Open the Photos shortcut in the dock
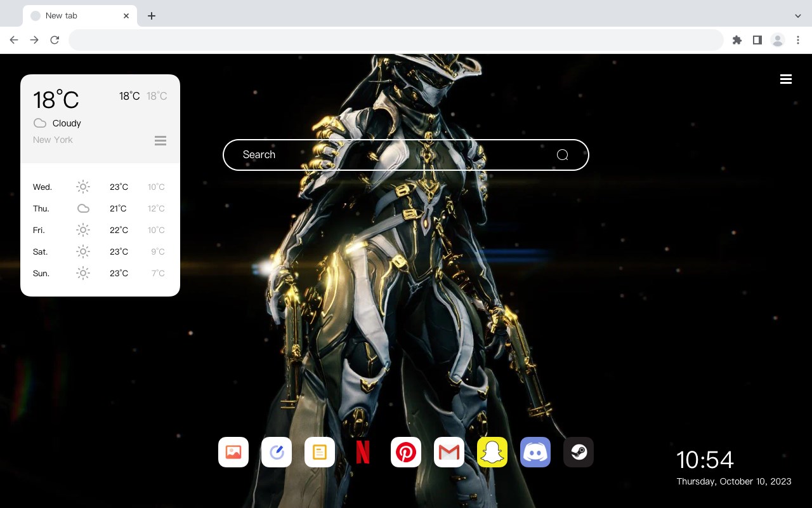812x508 pixels. 233,452
